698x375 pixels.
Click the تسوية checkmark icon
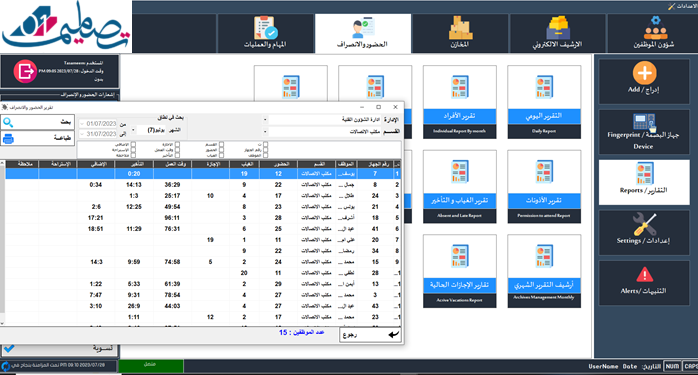pos(9,348)
